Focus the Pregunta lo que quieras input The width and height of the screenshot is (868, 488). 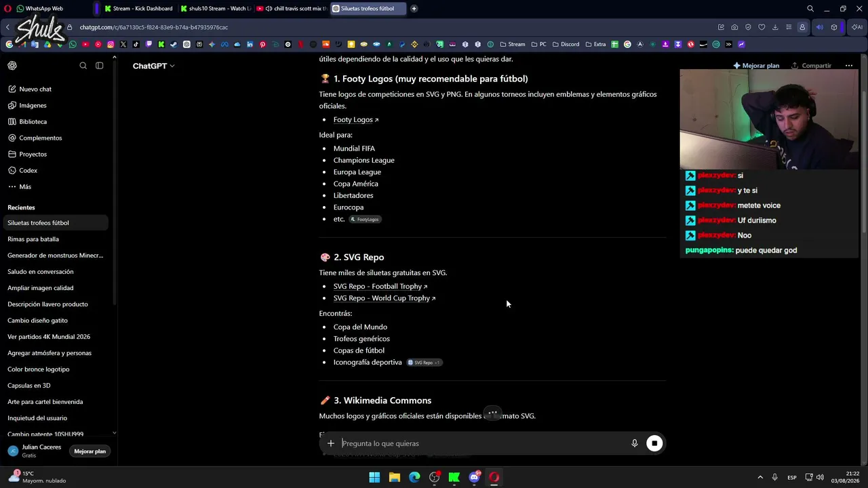(x=481, y=443)
